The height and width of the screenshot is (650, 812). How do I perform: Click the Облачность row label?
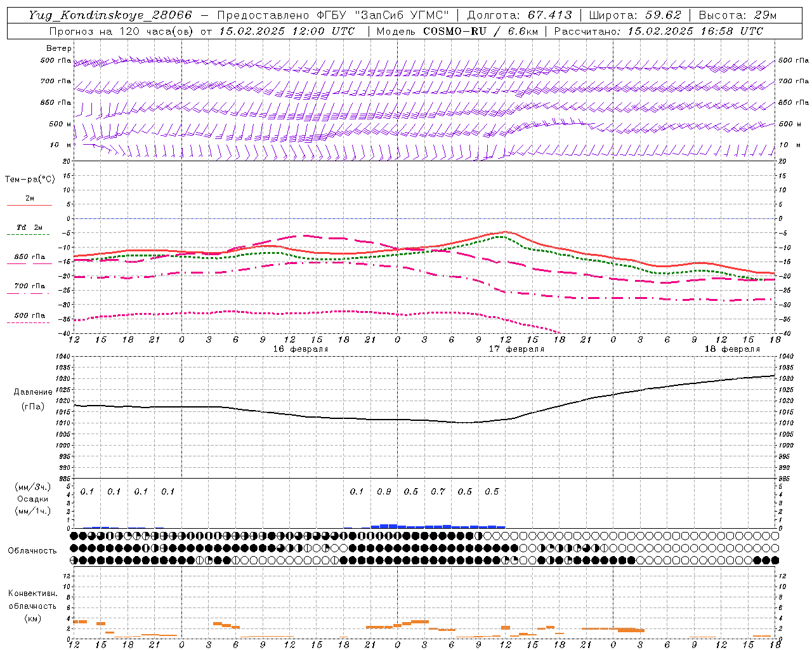pos(32,550)
